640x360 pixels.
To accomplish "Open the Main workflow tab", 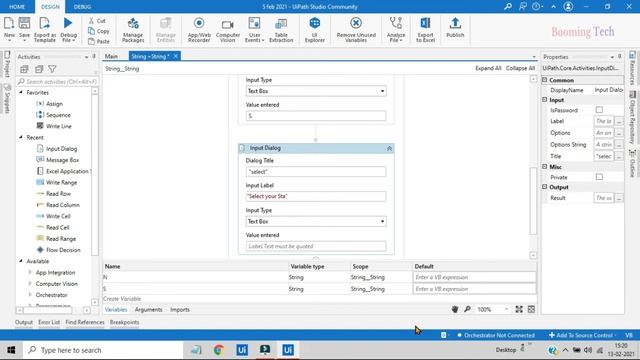I will 111,56.
